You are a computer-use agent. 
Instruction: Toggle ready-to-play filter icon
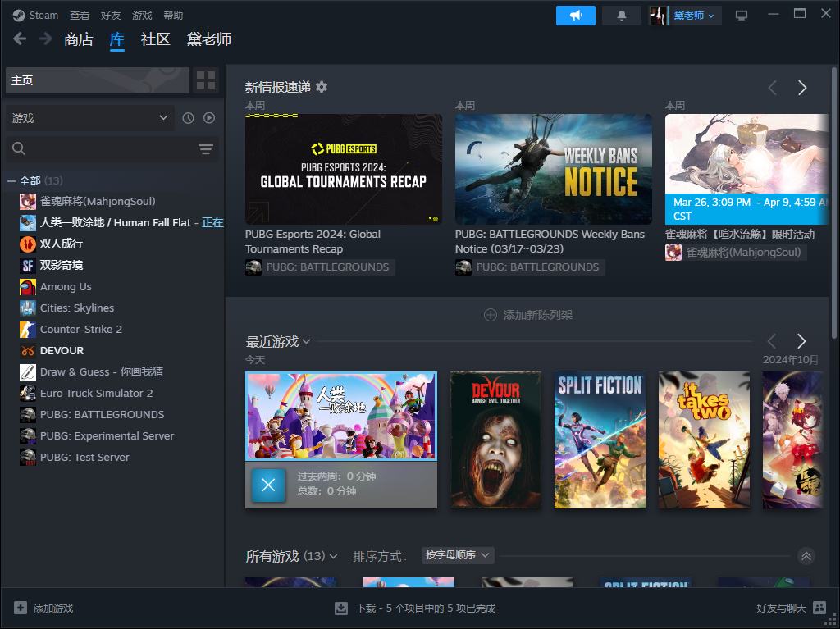[x=209, y=118]
